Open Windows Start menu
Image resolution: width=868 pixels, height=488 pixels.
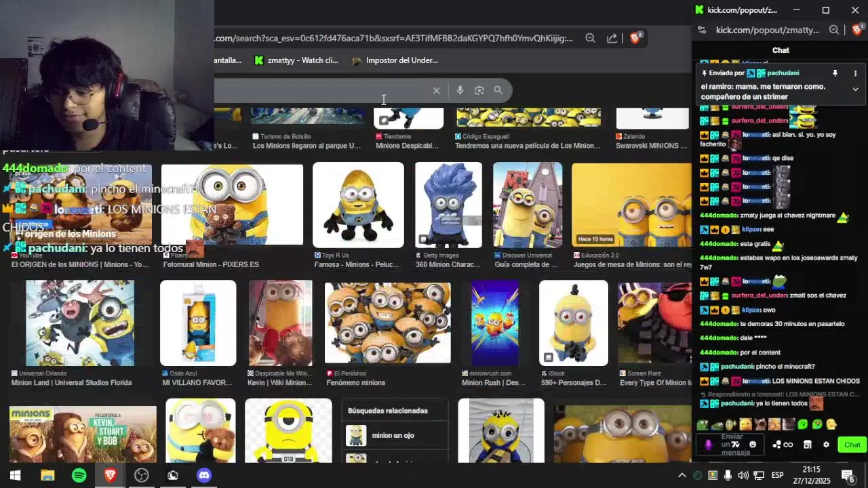[15, 475]
